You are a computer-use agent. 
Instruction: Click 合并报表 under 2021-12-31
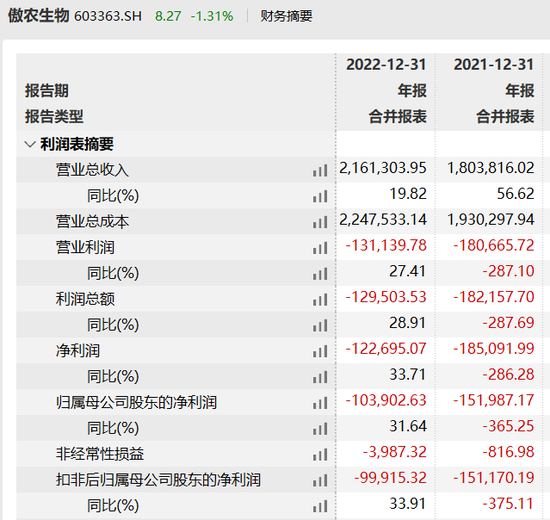(505, 116)
